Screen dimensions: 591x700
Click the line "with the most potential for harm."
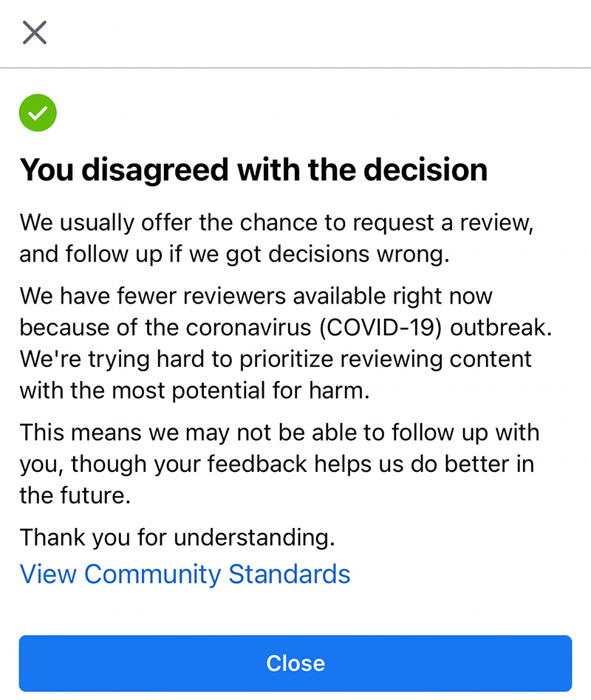pos(195,391)
